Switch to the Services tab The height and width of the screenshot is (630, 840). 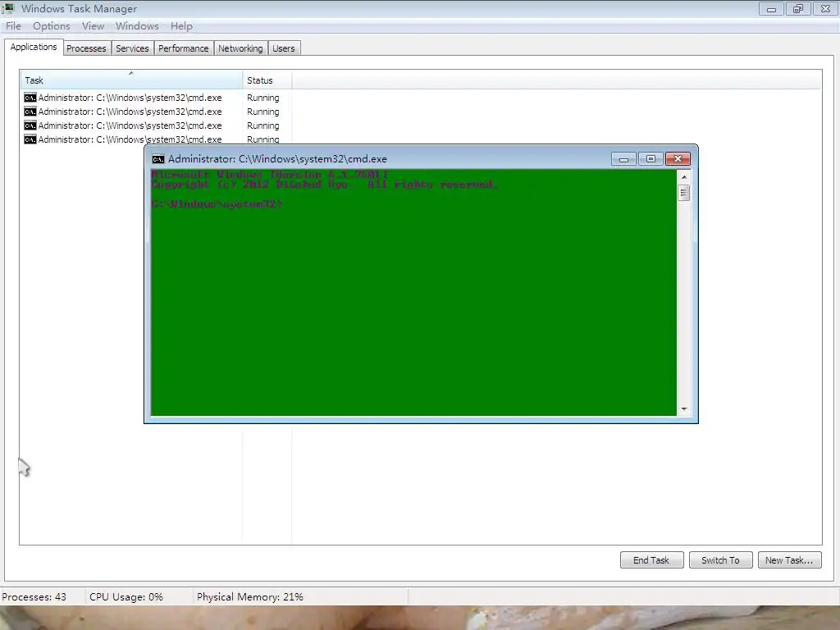(x=132, y=48)
